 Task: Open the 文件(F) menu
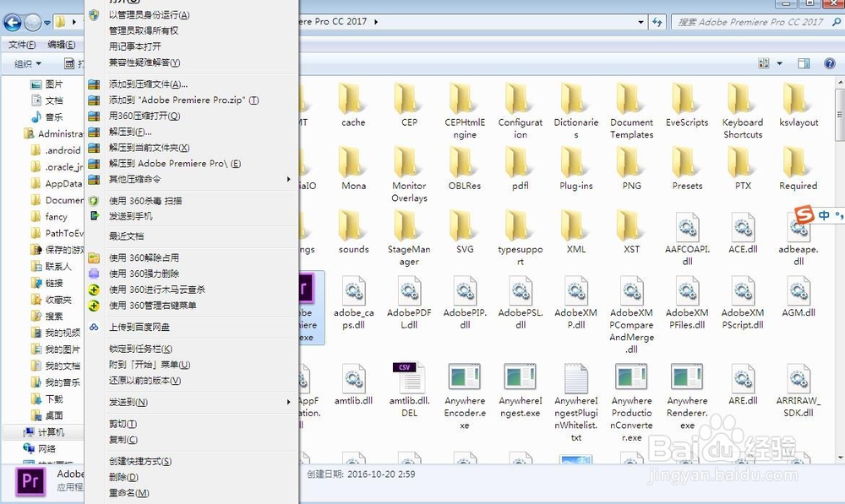(x=22, y=45)
